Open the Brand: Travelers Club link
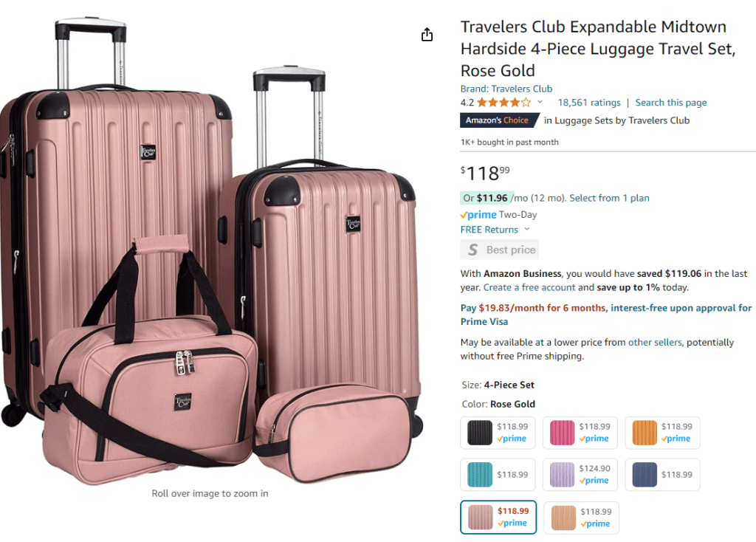This screenshot has height=542, width=756. (506, 89)
